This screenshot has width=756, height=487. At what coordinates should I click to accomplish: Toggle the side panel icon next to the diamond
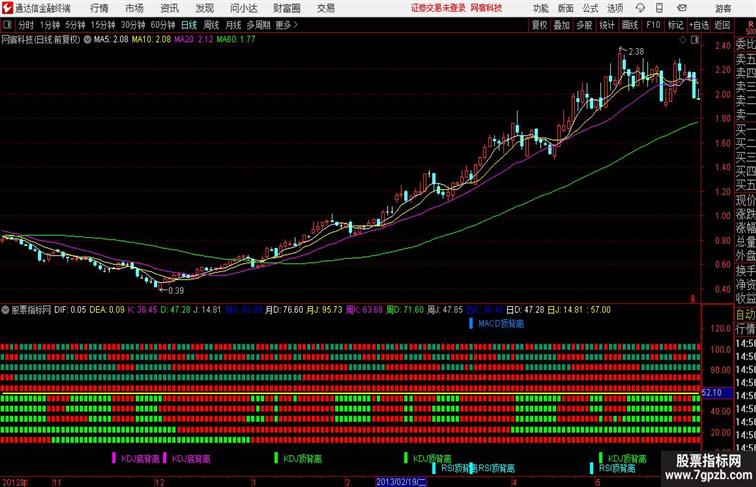(695, 40)
